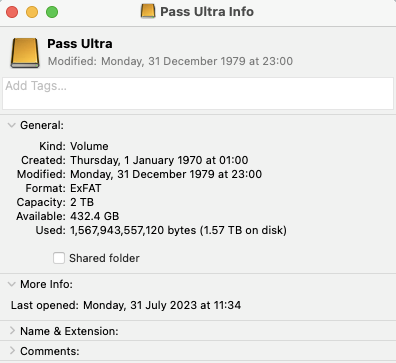Click the Capacity value 2 TB
The image size is (396, 363).
coord(82,202)
